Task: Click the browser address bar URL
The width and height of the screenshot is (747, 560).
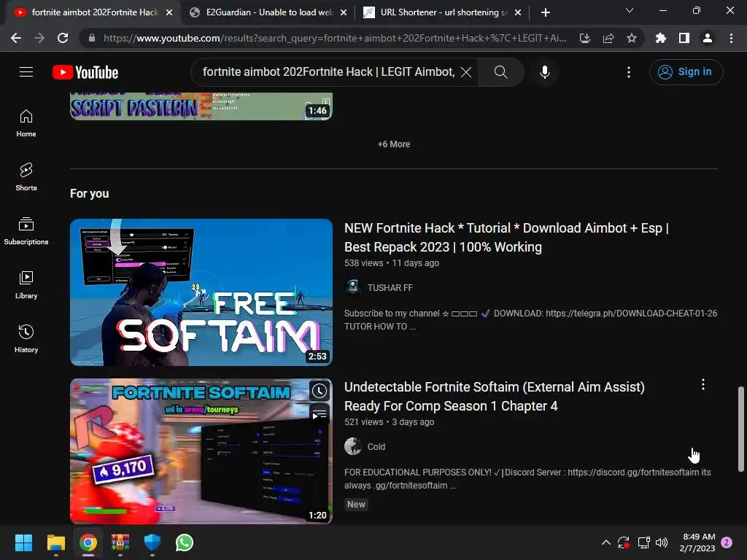Action: click(x=334, y=38)
